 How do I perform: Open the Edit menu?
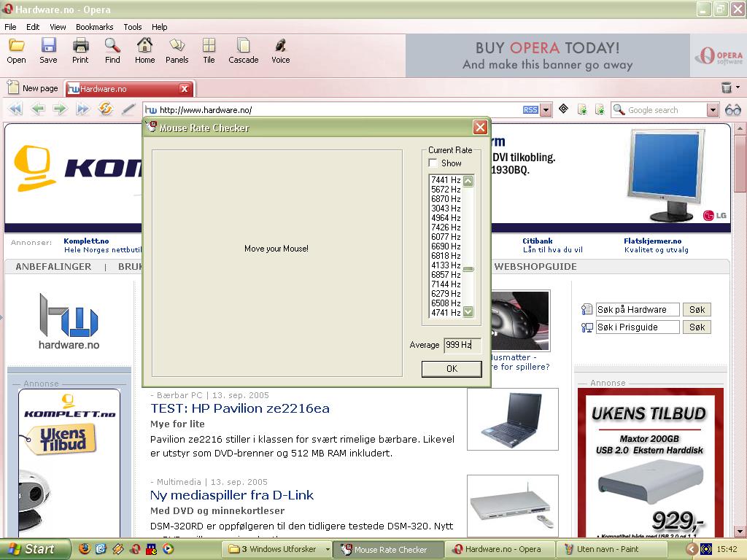coord(32,27)
